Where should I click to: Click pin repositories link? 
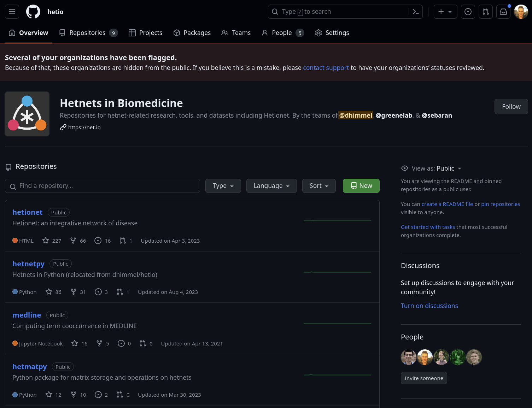click(501, 204)
